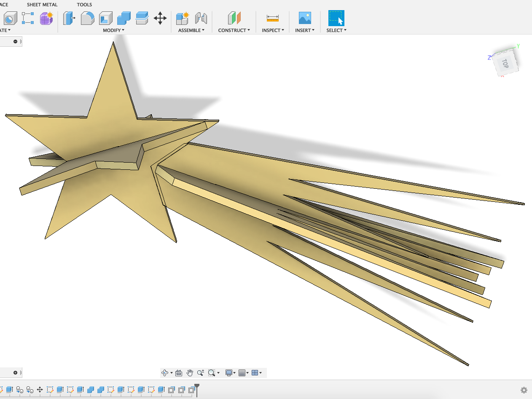Click the Grid and Snaps icon
532x399 pixels.
242,373
